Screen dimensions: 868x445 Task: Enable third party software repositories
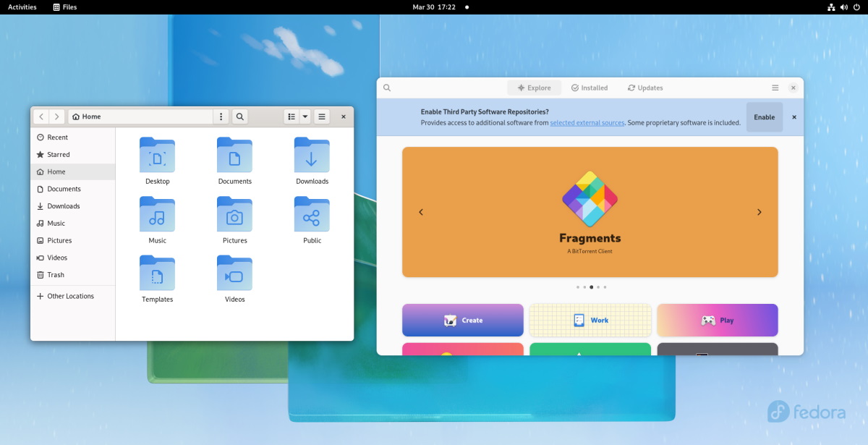764,116
